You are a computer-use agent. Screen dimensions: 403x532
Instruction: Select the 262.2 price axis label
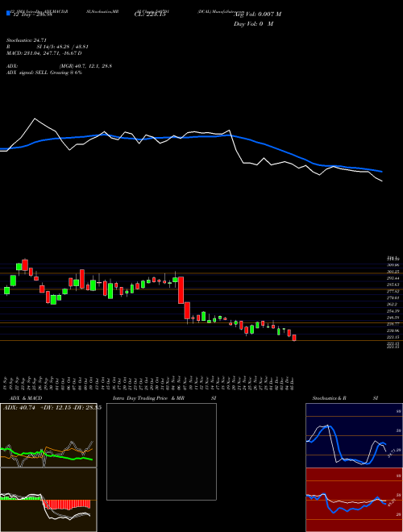[x=393, y=305]
